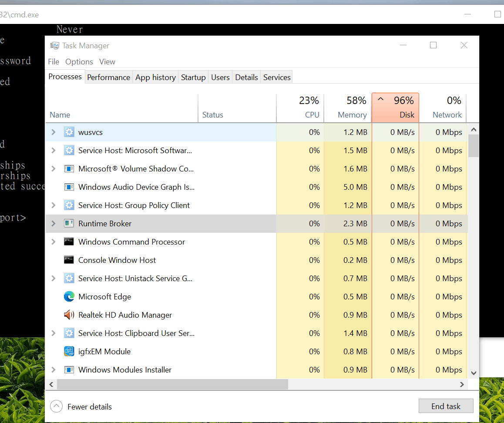Viewport: 504px width, 423px height.
Task: Expand Service Host: Group Policy Client row
Action: point(54,205)
